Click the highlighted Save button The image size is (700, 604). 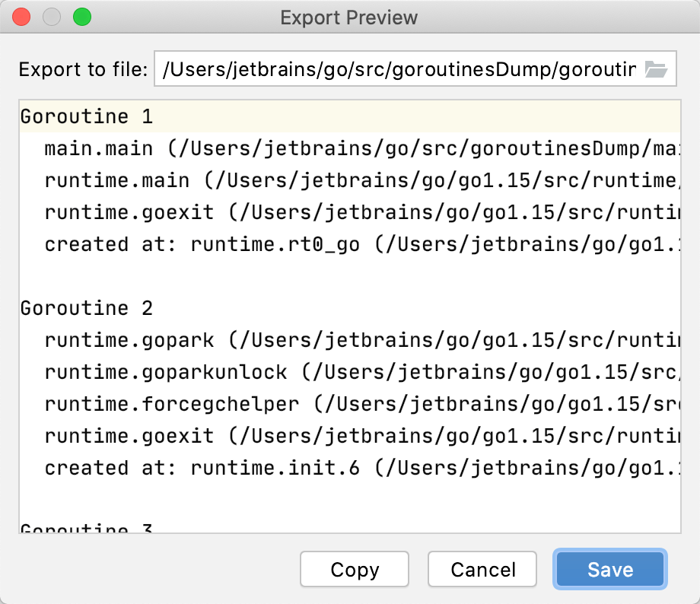click(609, 569)
